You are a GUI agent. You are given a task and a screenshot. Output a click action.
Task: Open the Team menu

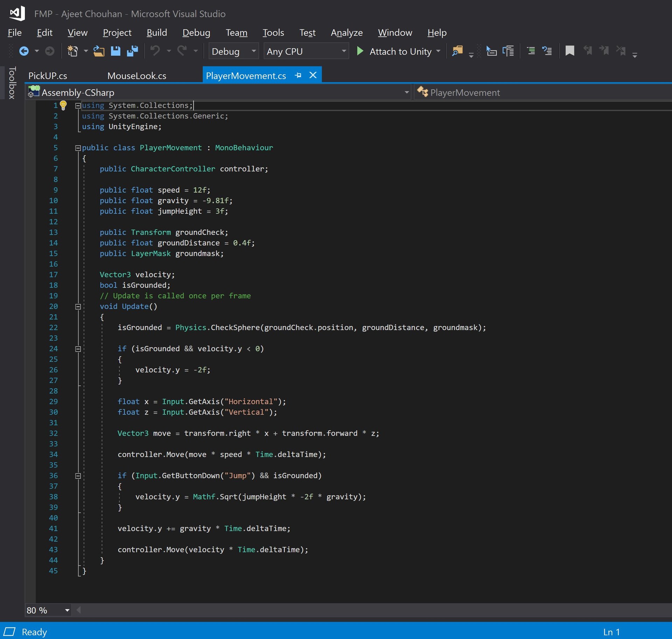[x=237, y=33]
